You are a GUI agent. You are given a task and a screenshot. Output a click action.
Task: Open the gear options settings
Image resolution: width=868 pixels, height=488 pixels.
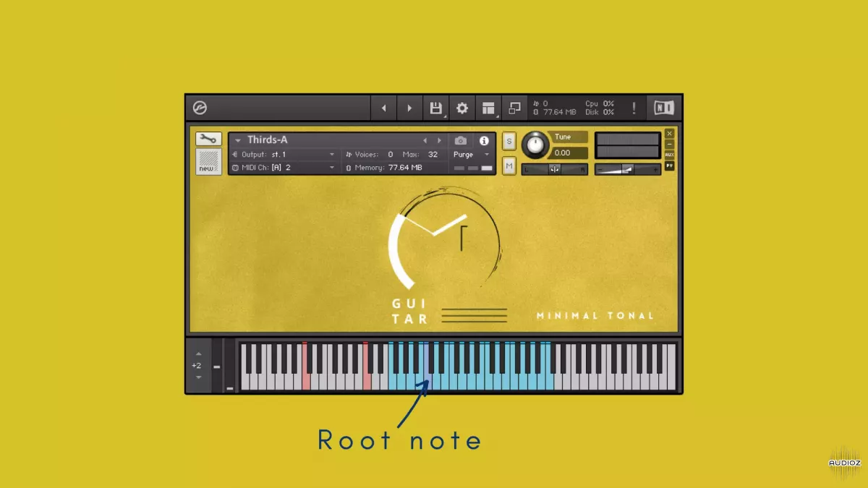pos(461,108)
